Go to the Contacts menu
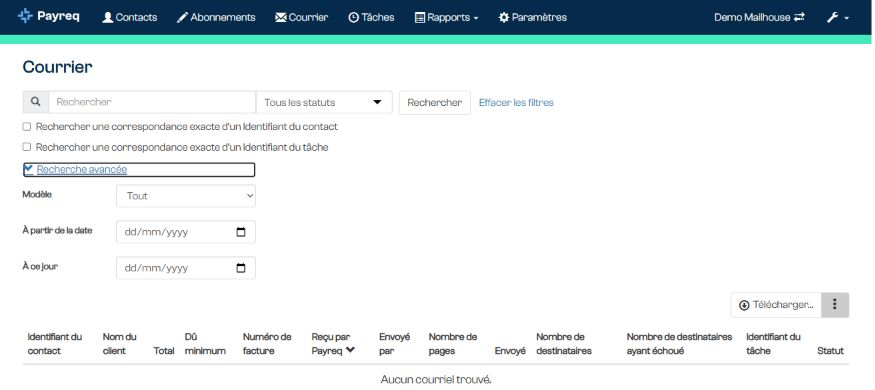Image resolution: width=875 pixels, height=390 pixels. (129, 17)
